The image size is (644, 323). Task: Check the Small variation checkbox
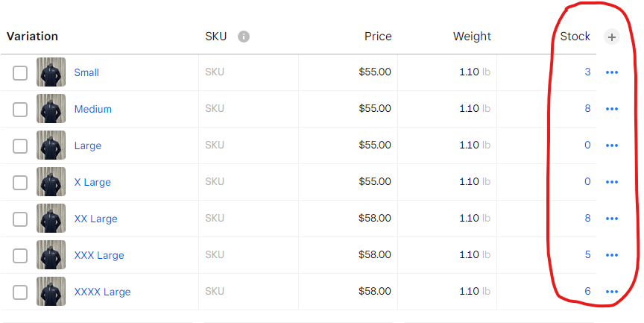[x=20, y=72]
